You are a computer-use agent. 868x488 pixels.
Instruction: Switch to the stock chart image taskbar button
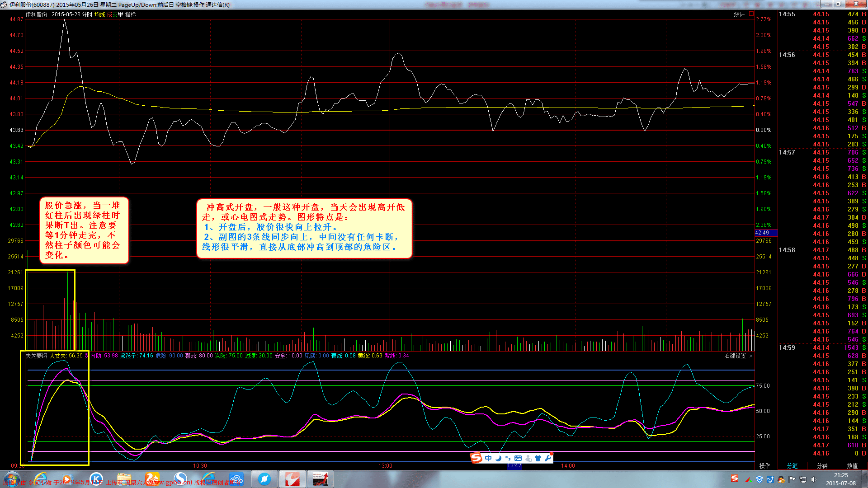pos(321,479)
